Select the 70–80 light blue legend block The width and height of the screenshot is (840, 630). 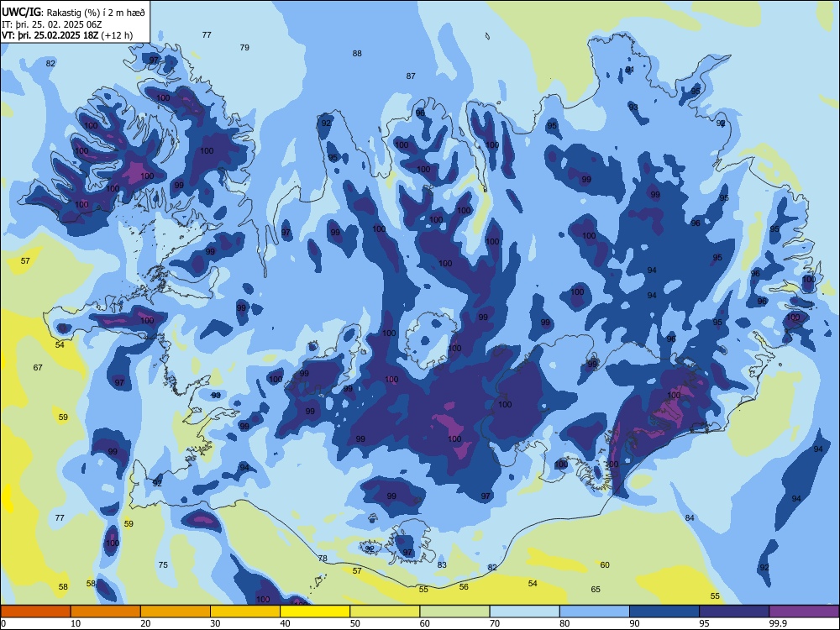pyautogui.click(x=524, y=612)
